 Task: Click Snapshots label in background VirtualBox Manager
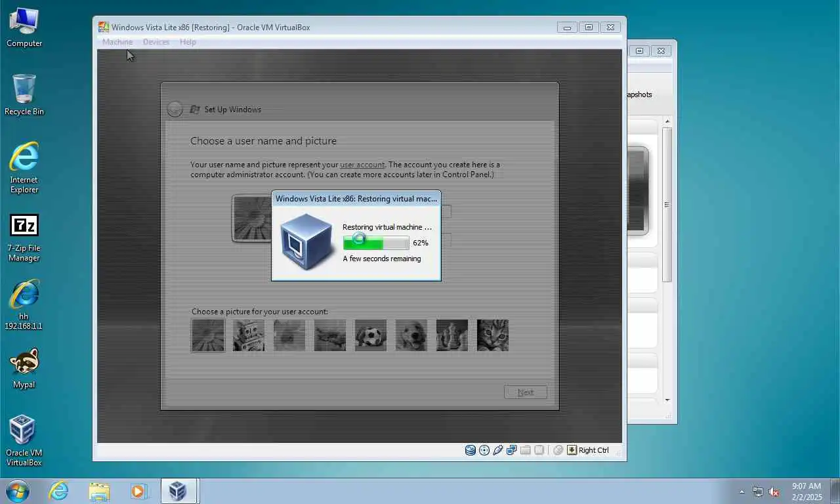pos(640,94)
